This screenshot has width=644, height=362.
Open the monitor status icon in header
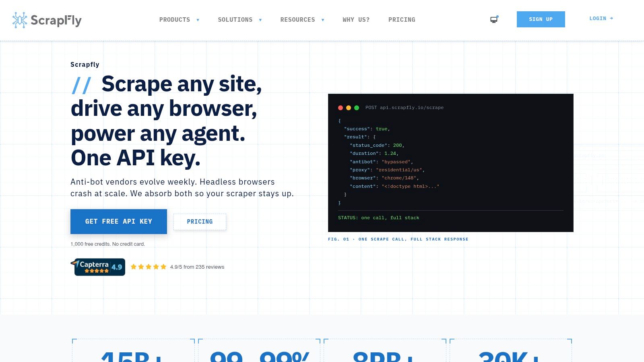(494, 19)
